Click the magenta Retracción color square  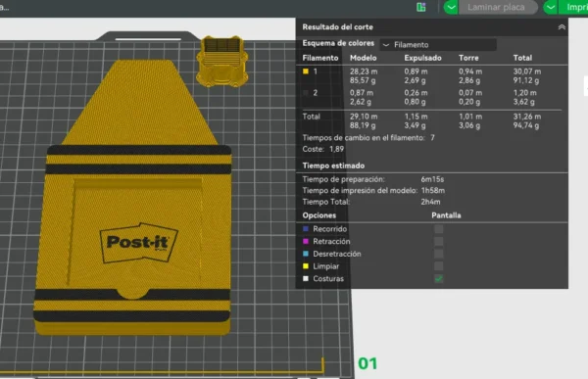(x=306, y=241)
